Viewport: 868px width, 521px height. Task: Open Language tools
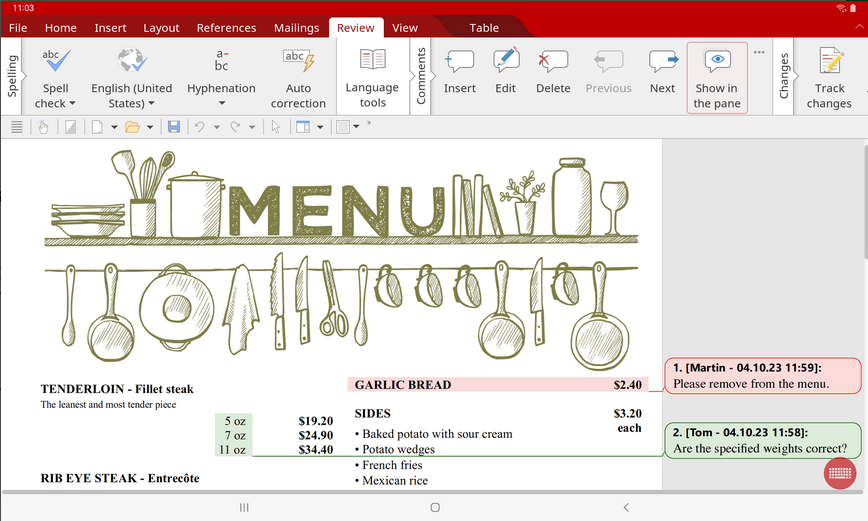(x=373, y=78)
